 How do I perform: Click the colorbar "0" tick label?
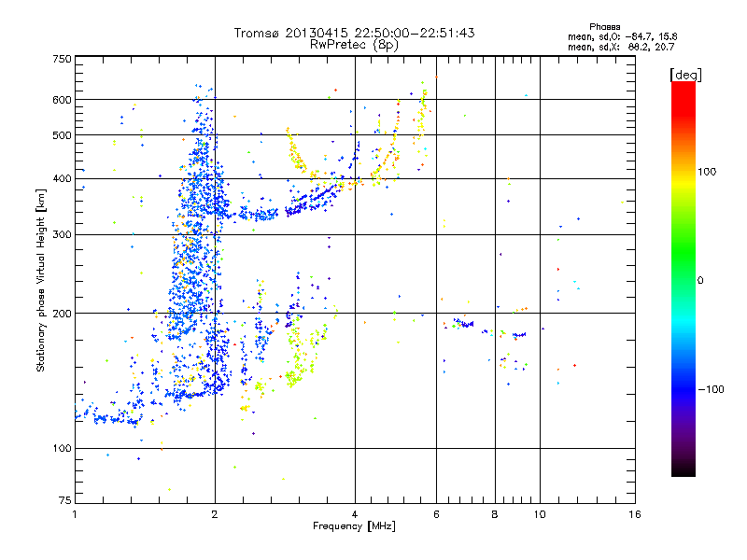click(700, 280)
